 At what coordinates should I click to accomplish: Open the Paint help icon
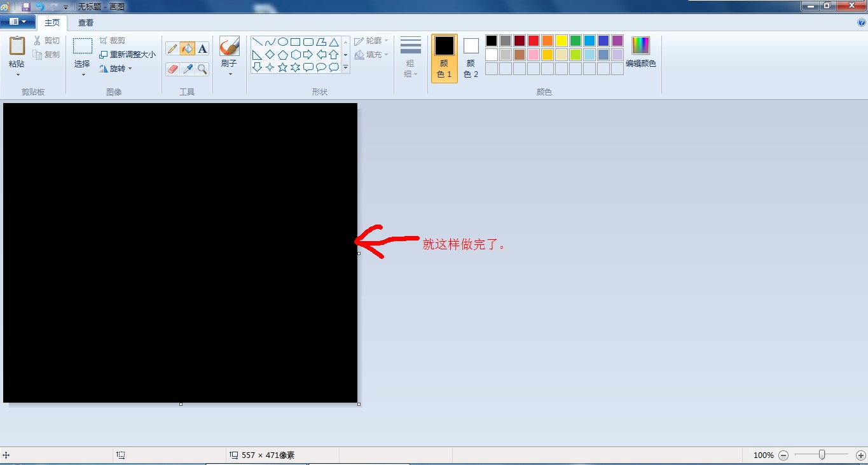click(x=862, y=22)
